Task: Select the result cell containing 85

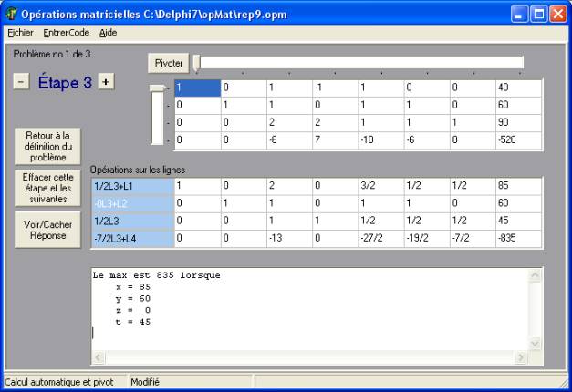Action: (519, 186)
